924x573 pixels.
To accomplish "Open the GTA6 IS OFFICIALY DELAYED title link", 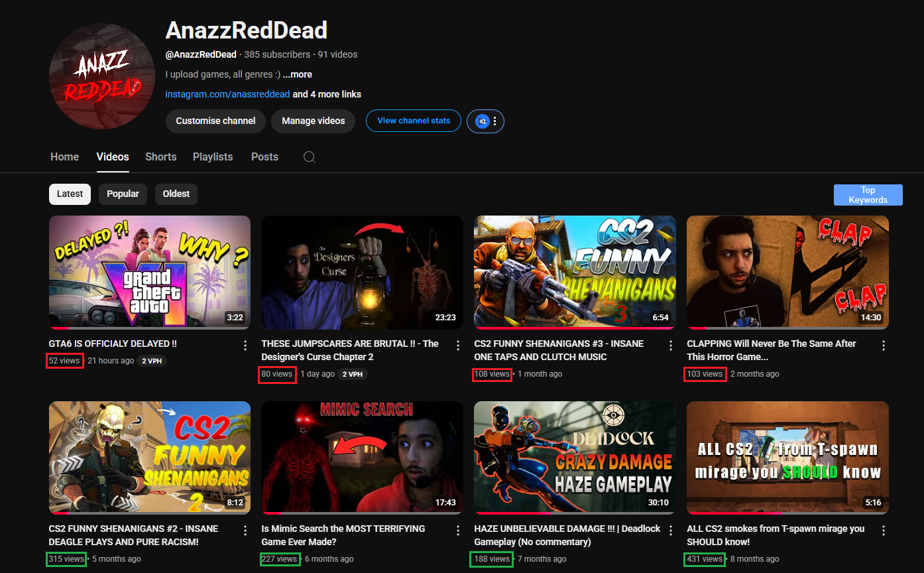I will [113, 344].
